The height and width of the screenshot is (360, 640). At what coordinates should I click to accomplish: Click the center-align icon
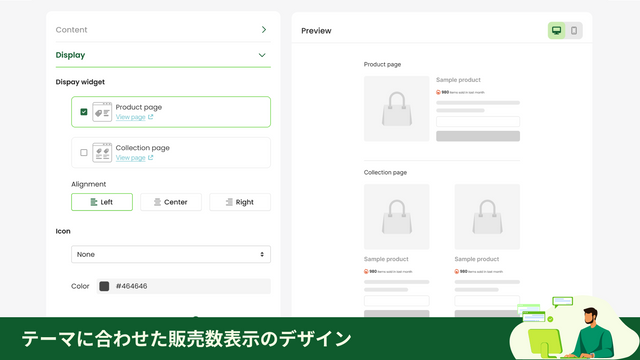[157, 202]
